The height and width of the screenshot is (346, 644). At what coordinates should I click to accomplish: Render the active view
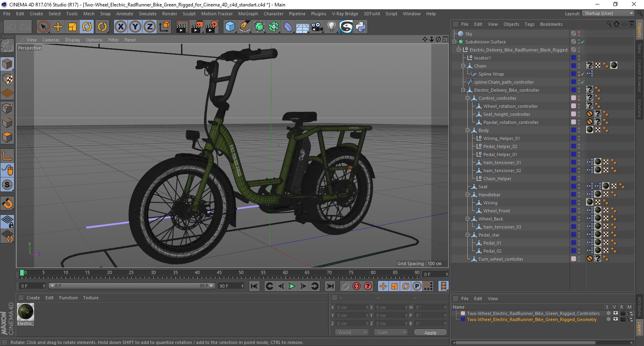(182, 27)
